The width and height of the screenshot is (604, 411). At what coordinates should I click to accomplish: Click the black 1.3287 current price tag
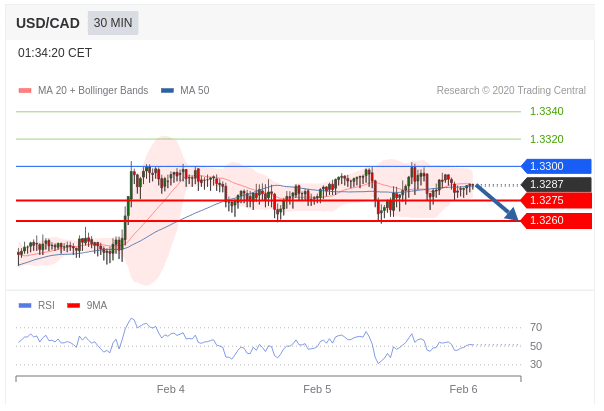556,185
